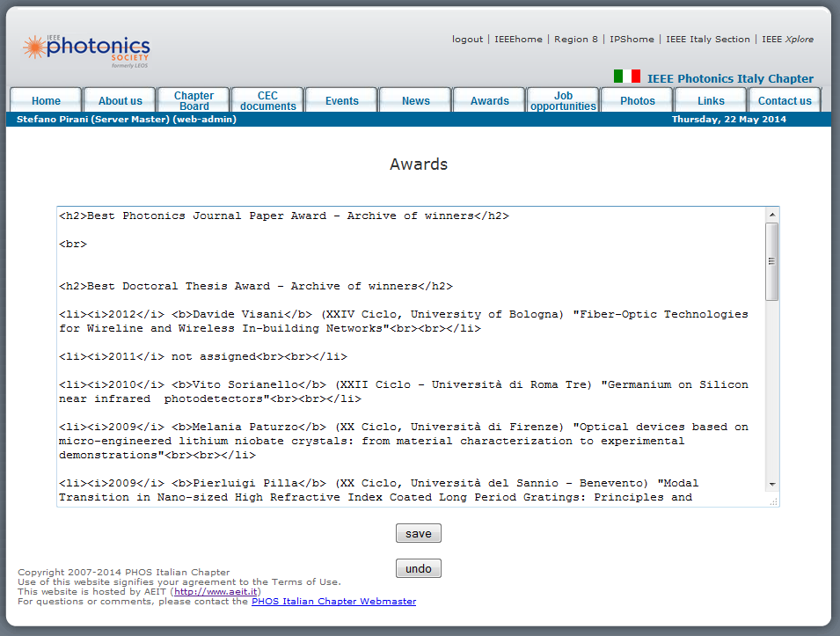
Task: Open the Region 8 link
Action: (576, 39)
